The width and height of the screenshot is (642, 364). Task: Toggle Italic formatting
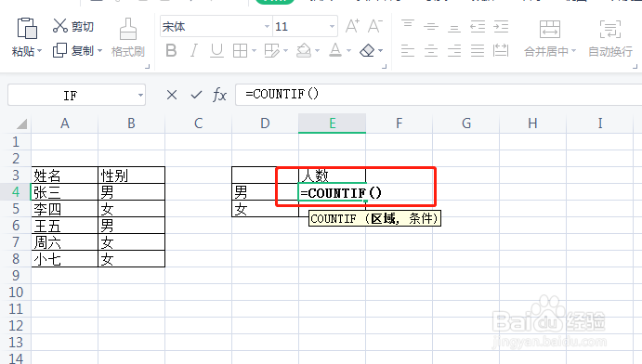tap(193, 51)
